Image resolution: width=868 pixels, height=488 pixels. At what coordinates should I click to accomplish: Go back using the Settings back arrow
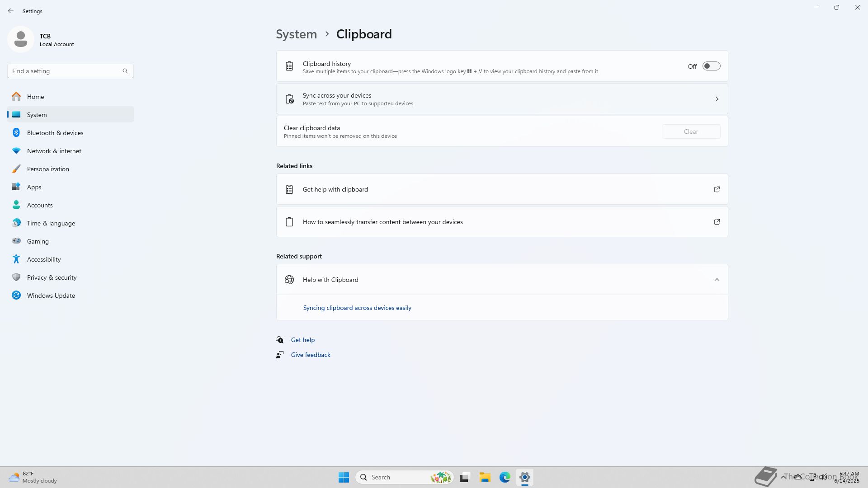click(x=11, y=11)
